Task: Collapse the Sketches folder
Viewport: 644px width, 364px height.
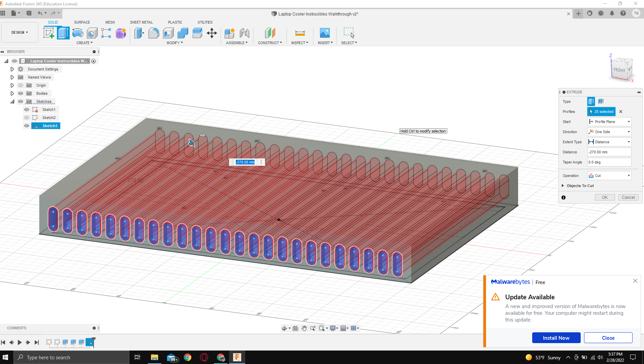Action: (12, 101)
